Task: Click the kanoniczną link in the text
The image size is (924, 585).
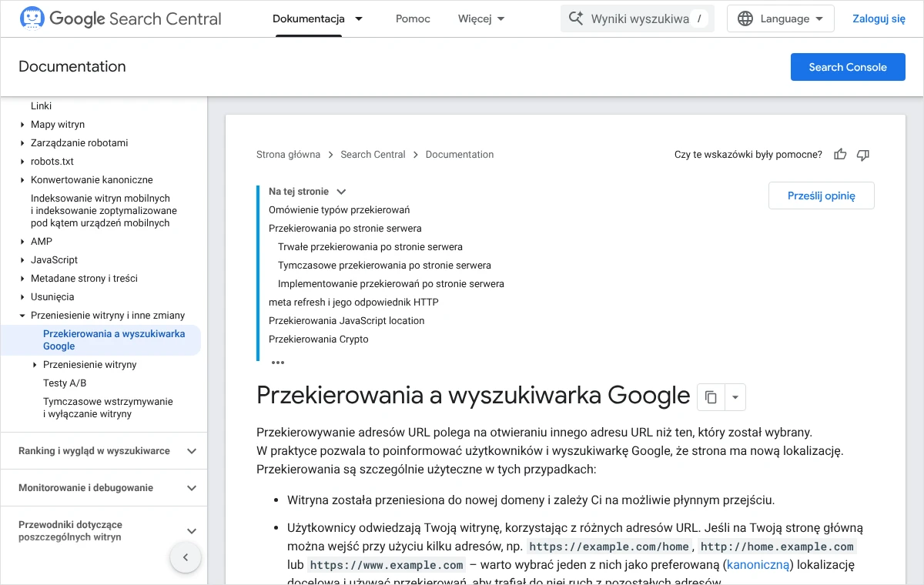Action: coord(758,565)
